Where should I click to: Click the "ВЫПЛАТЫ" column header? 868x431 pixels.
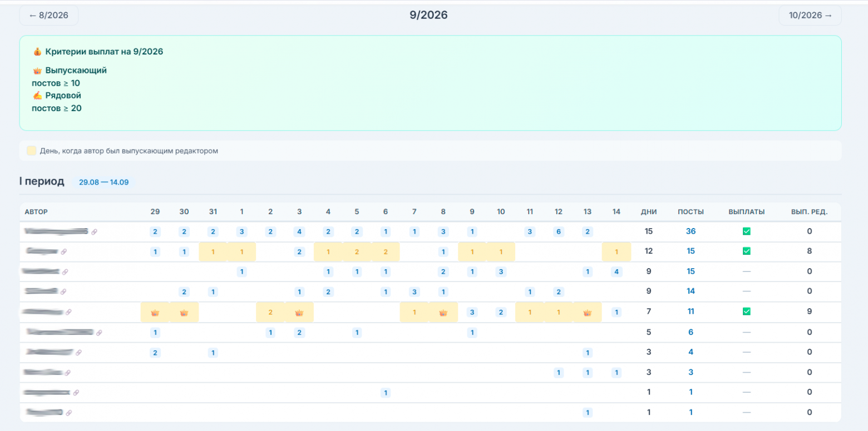pyautogui.click(x=747, y=212)
